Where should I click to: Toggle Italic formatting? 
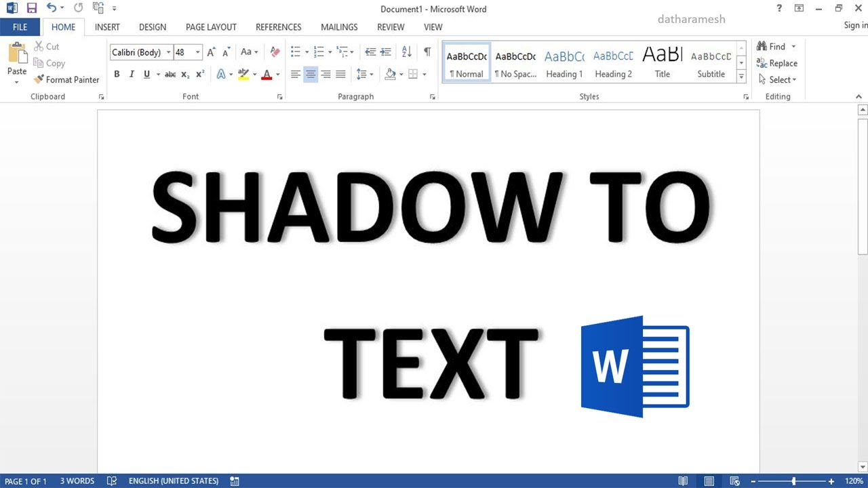pos(132,75)
